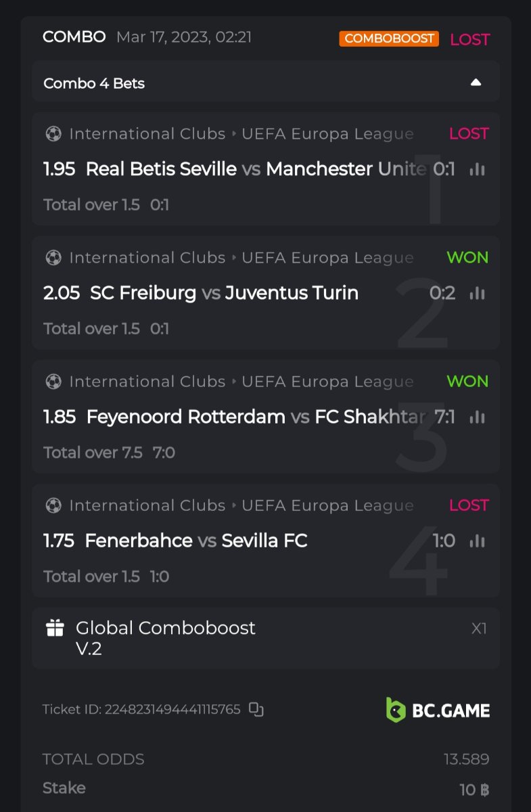Click the BC.GAME logo

pyautogui.click(x=438, y=709)
